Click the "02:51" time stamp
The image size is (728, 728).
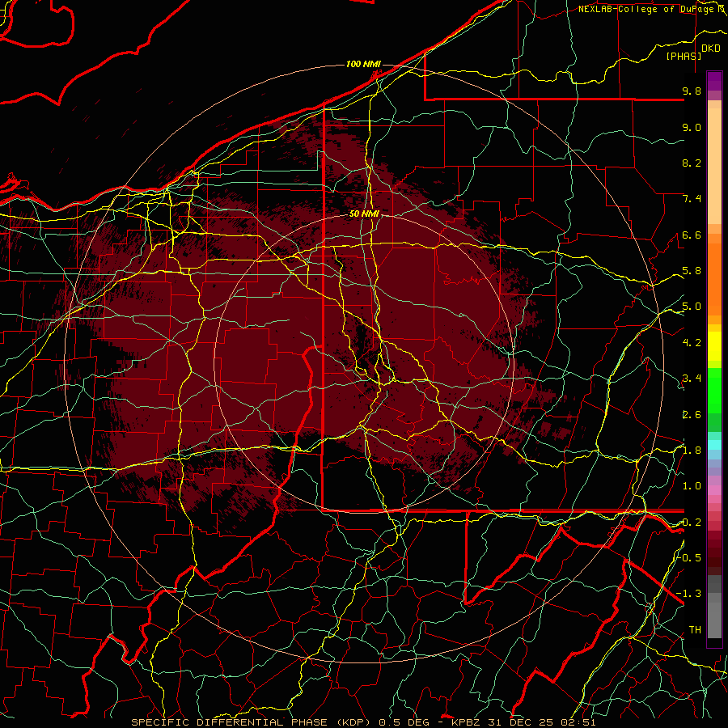tap(578, 722)
